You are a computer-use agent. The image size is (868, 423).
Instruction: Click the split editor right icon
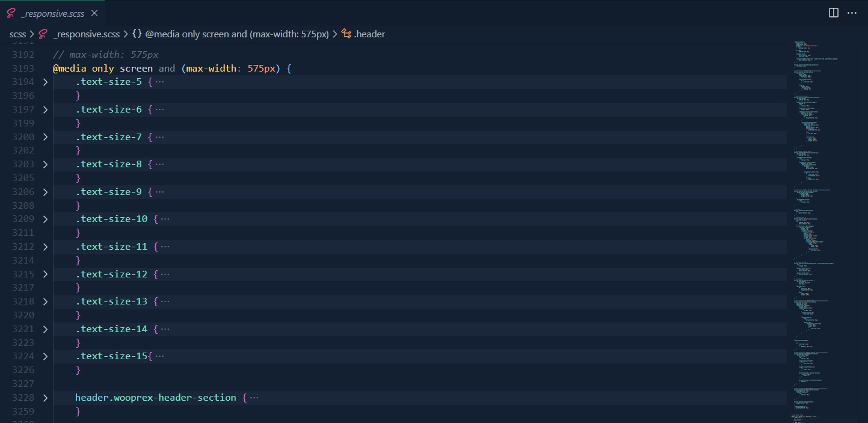tap(834, 13)
